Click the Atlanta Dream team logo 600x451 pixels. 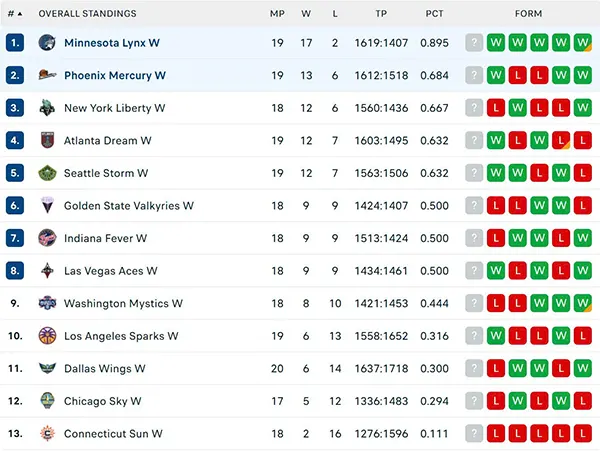[x=47, y=140]
